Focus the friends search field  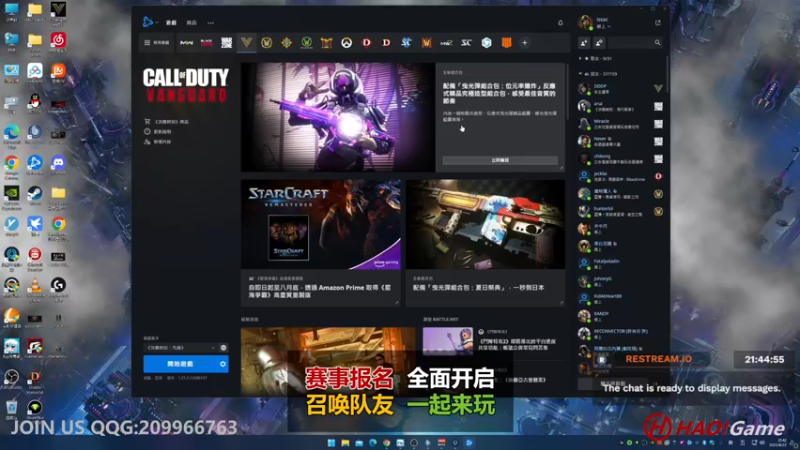coord(636,43)
